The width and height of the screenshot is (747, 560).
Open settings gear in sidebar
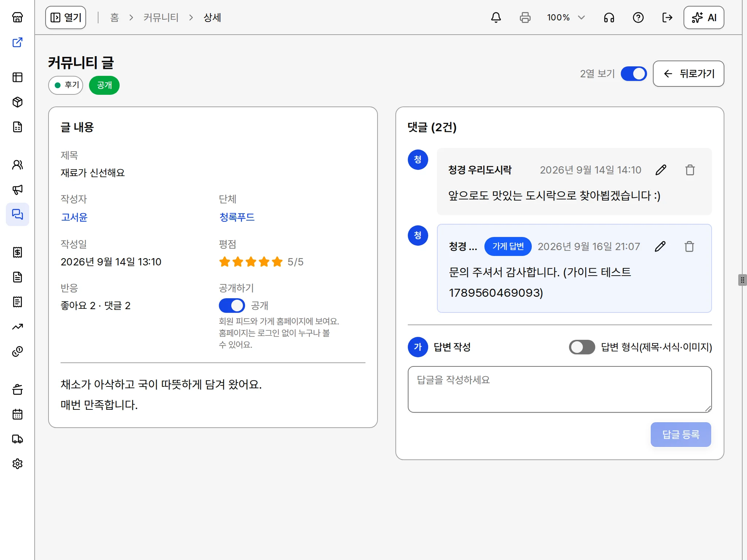[18, 463]
